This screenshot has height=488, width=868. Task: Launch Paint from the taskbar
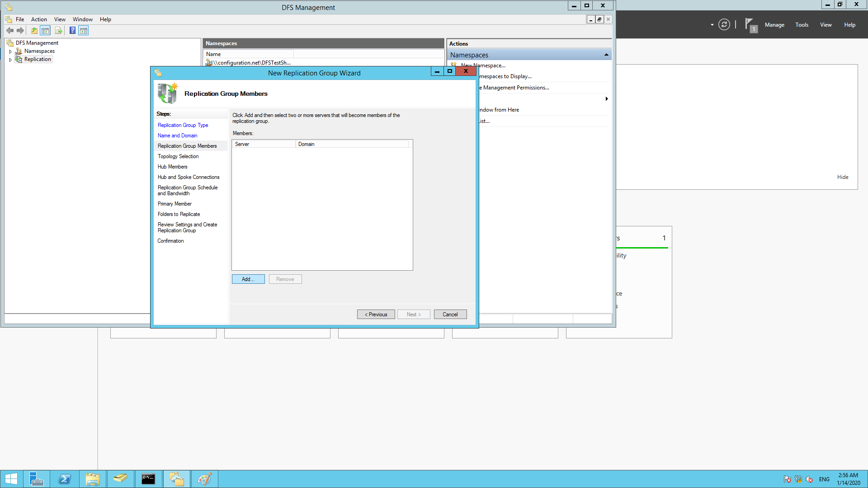204,479
